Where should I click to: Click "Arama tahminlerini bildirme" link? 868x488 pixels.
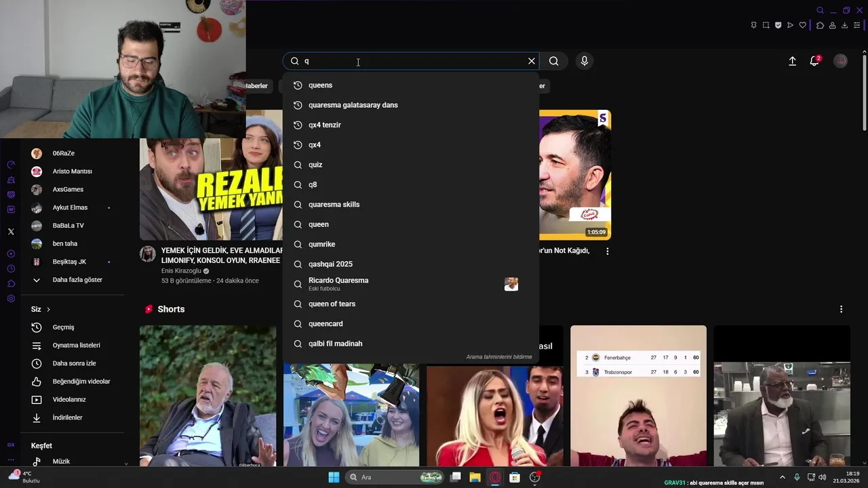pyautogui.click(x=498, y=357)
